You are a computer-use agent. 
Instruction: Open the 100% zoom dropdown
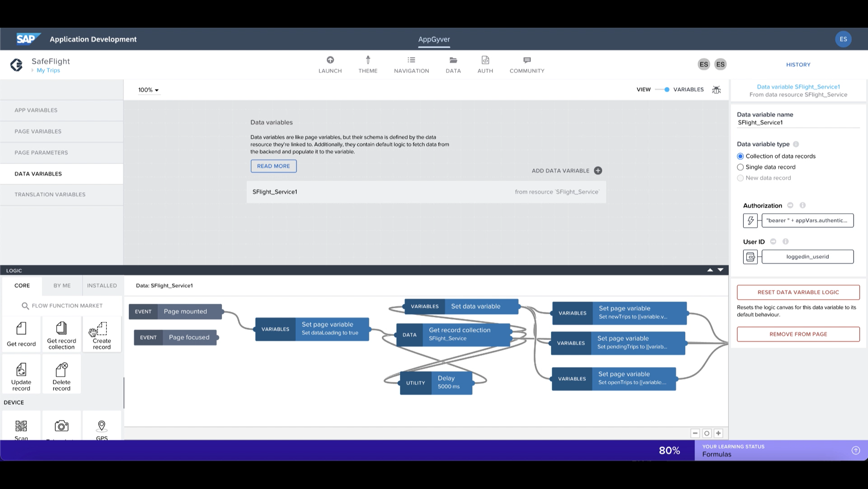click(149, 90)
